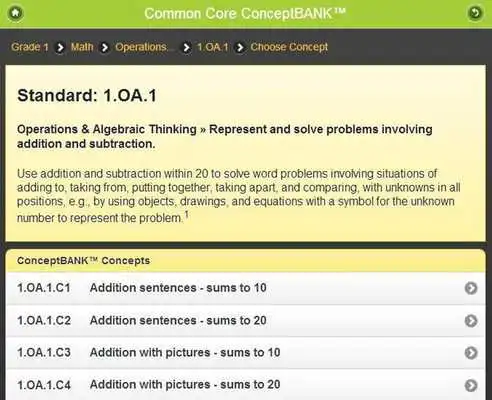Screen dimensions: 492x400
Task: Click arrow icon on 1.OA.1.C3 row
Action: click(471, 353)
